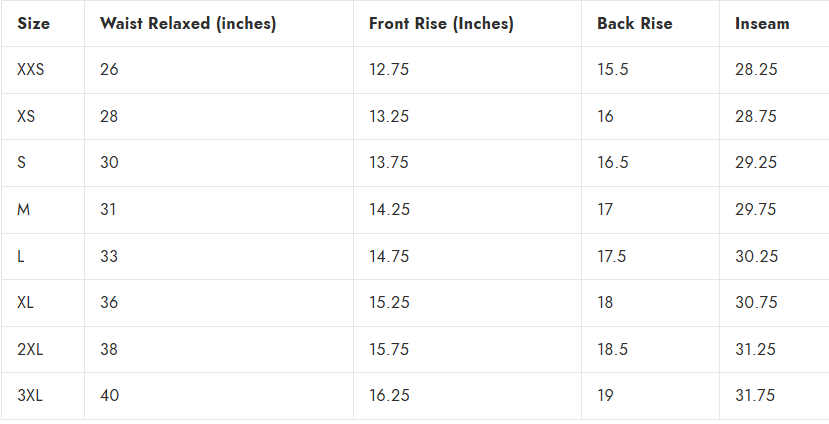Select front rise value 14.75
The image size is (829, 424).
(389, 256)
